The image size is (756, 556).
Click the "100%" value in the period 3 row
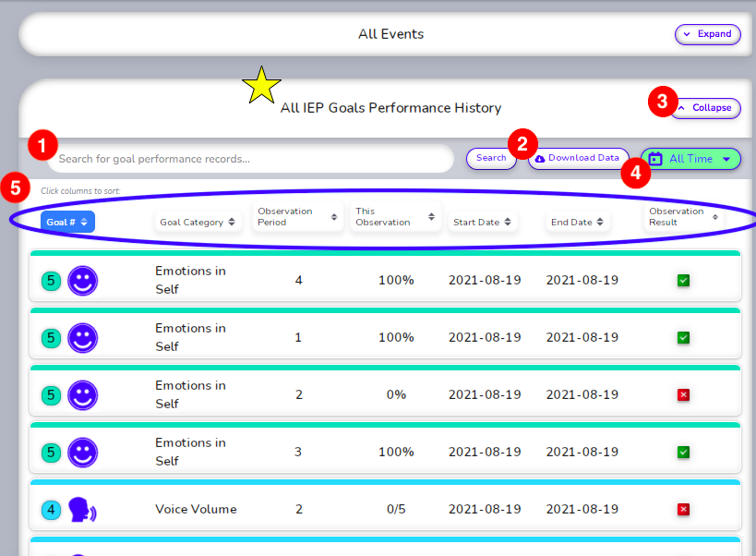396,452
